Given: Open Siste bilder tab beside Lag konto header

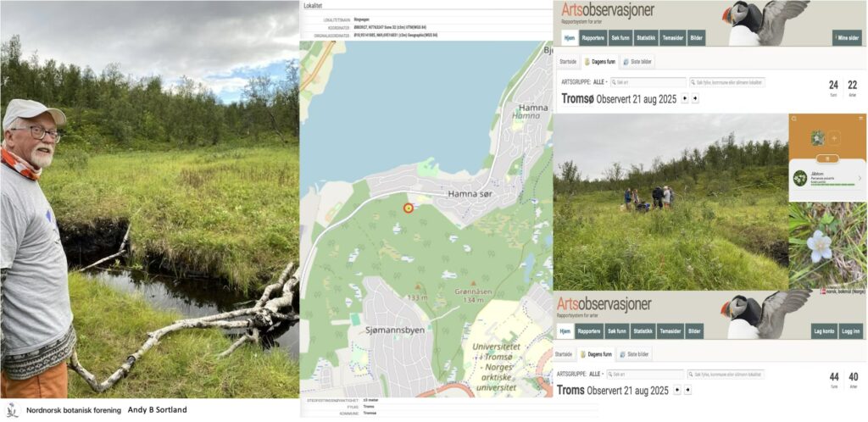Looking at the screenshot, I should coord(634,353).
